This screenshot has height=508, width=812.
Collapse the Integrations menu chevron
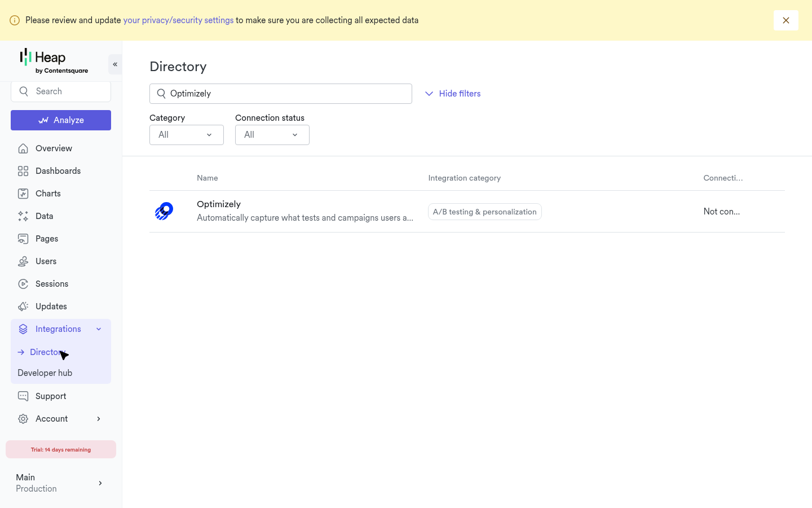click(99, 329)
